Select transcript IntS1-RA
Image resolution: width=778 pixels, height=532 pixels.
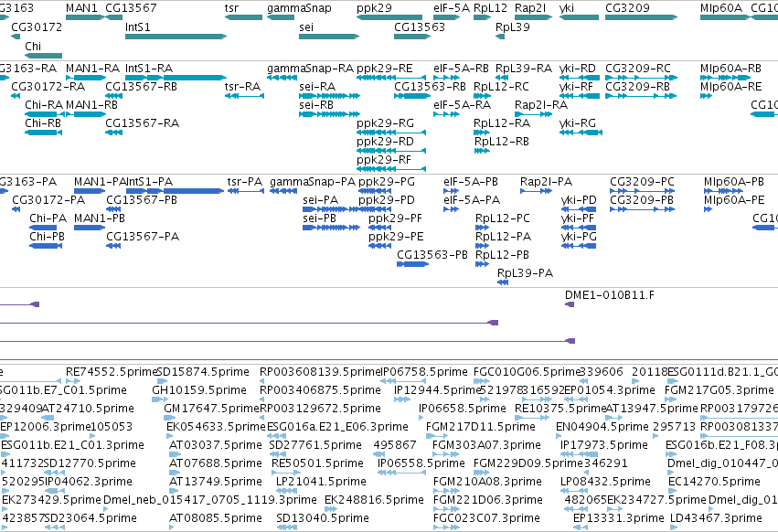(x=176, y=78)
